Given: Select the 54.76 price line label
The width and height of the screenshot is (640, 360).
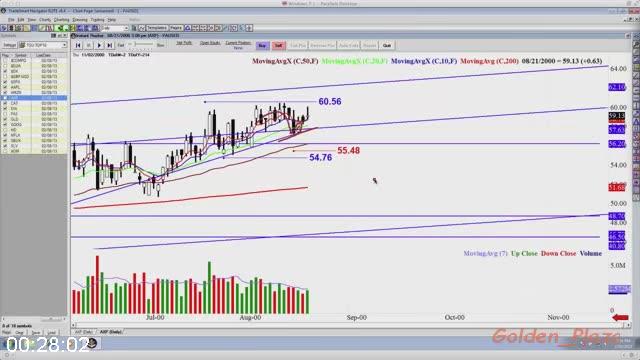Looking at the screenshot, I should tap(320, 158).
